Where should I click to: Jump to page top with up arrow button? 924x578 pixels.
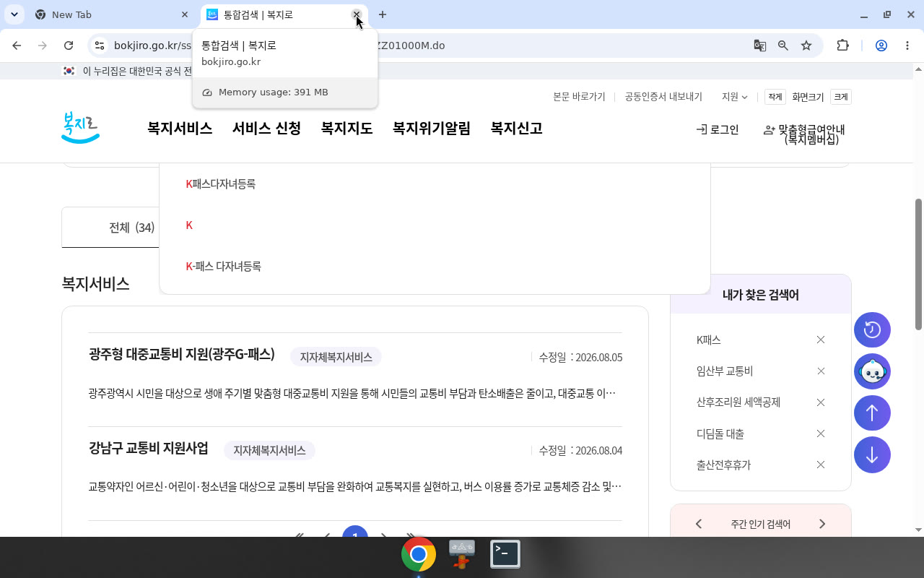872,413
